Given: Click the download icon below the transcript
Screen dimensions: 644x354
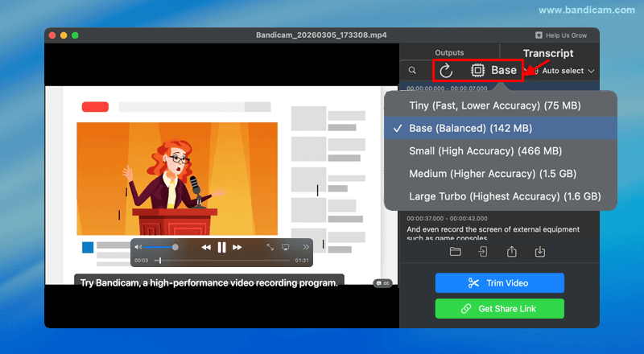Looking at the screenshot, I should point(539,252).
